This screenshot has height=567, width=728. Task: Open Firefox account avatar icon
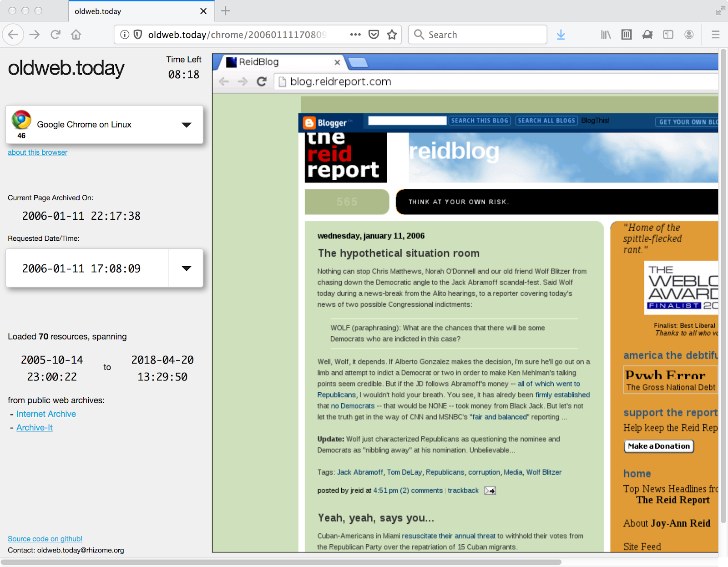click(x=689, y=35)
